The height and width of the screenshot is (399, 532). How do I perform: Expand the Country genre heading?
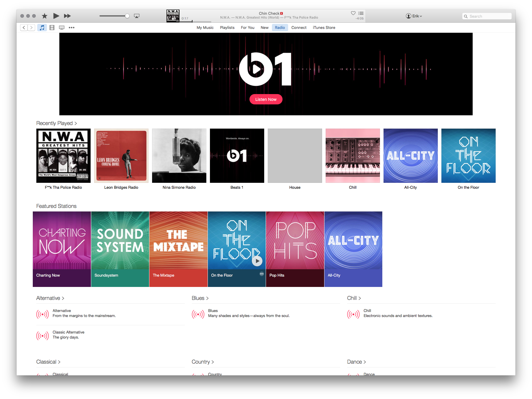coord(203,362)
